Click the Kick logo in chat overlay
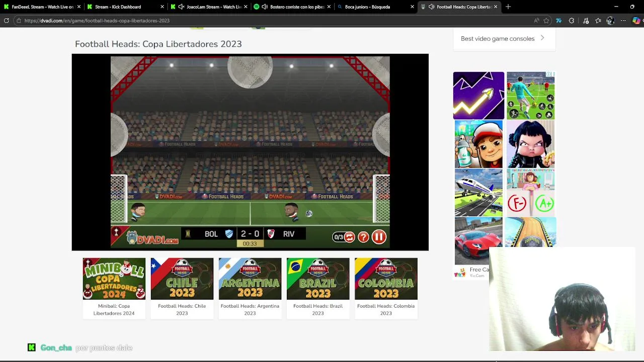Screen dimensions: 644x362 [x=32, y=347]
